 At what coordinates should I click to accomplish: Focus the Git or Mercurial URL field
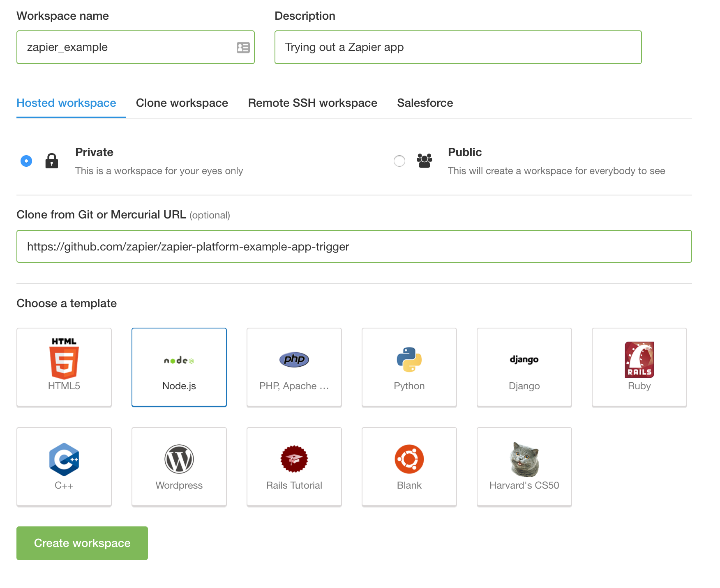[x=354, y=246]
